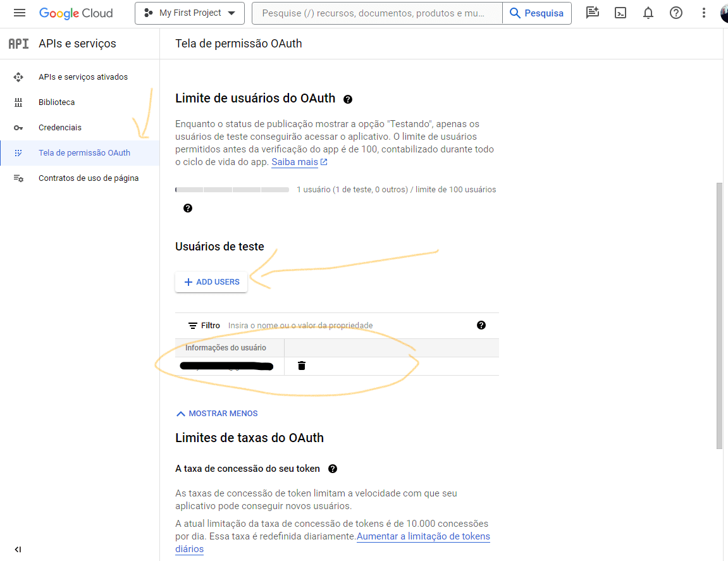
Task: Open the notifications bell
Action: pos(648,13)
